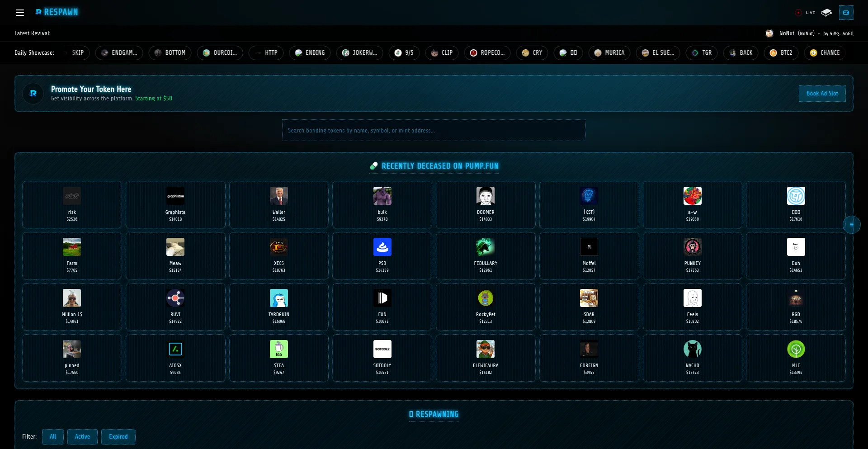The height and width of the screenshot is (449, 868).
Task: Open the hamburger menu
Action: (x=20, y=13)
